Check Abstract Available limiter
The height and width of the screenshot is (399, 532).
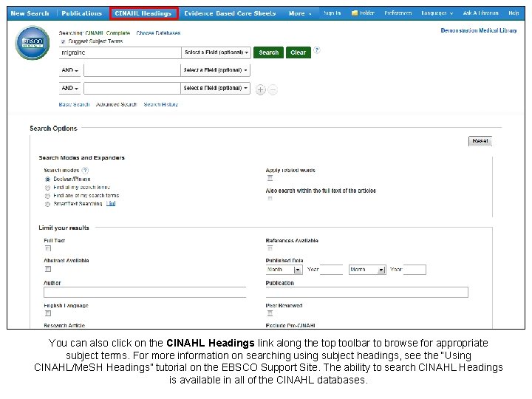[x=48, y=269]
